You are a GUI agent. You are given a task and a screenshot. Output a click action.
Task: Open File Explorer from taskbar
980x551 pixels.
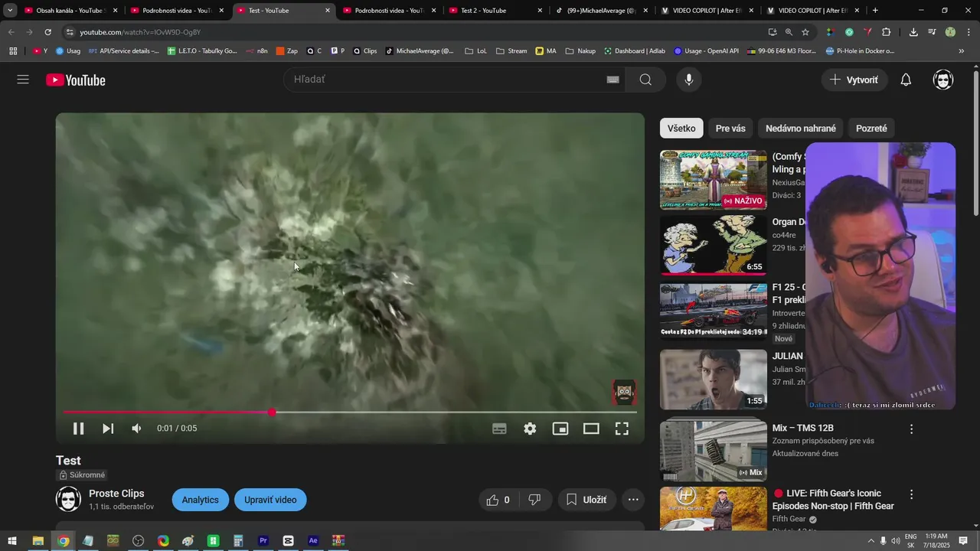(38, 541)
